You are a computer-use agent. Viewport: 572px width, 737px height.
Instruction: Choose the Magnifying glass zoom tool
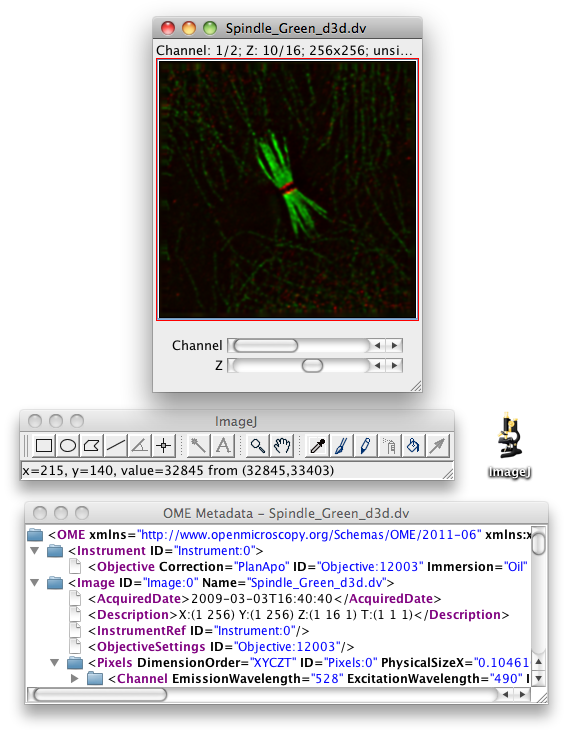click(257, 445)
